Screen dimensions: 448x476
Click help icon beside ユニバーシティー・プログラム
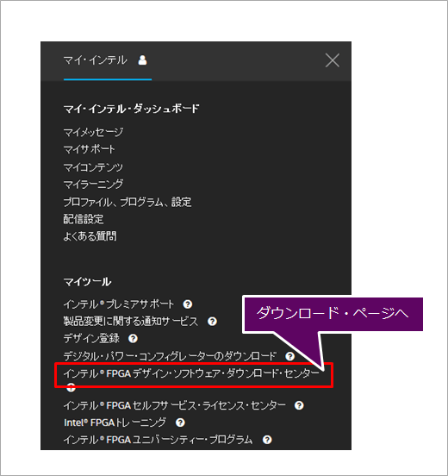point(267,440)
